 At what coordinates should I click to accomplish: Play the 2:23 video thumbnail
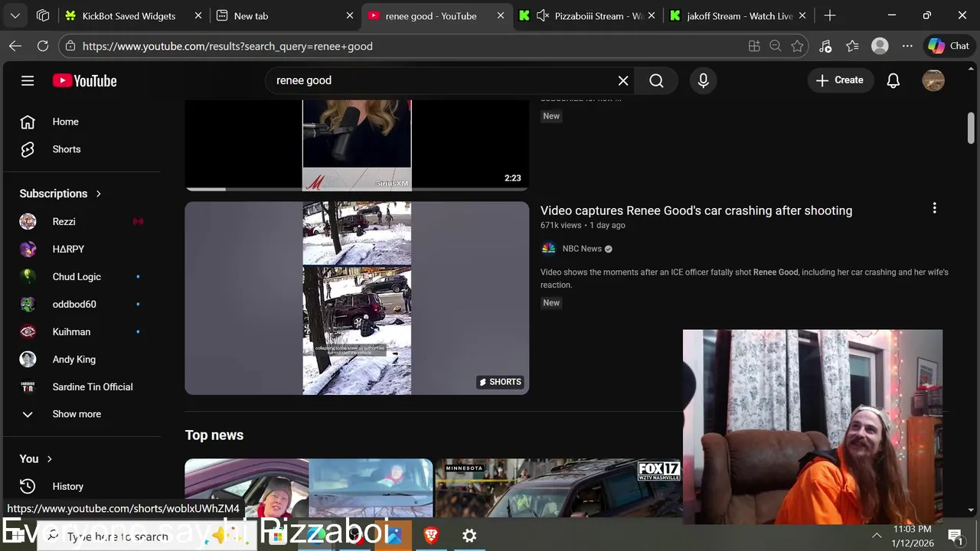coord(357,145)
